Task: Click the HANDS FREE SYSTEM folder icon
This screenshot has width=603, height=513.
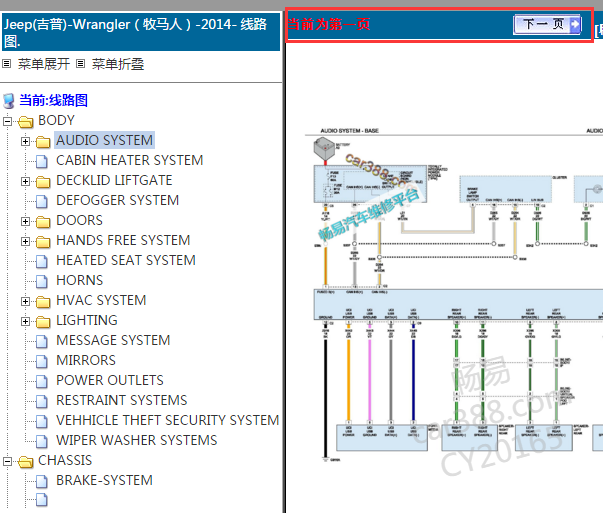Action: [43, 242]
